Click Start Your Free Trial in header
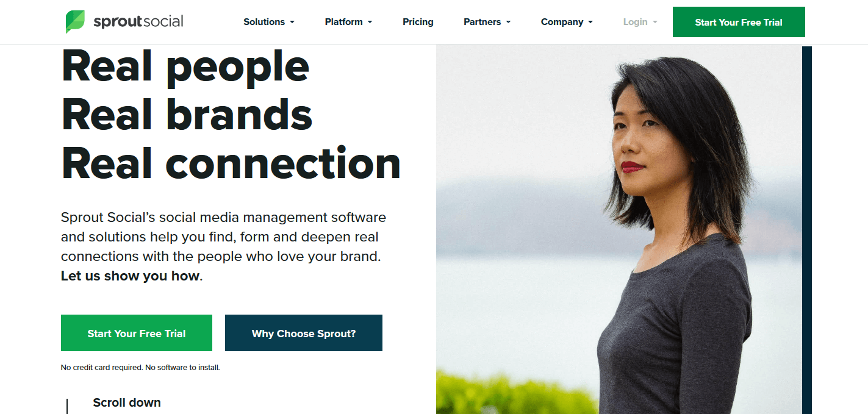 (739, 22)
